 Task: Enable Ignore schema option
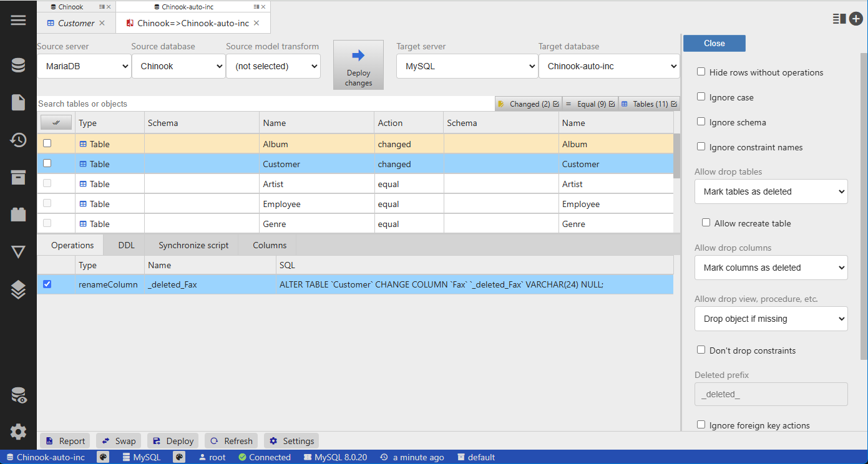[701, 122]
